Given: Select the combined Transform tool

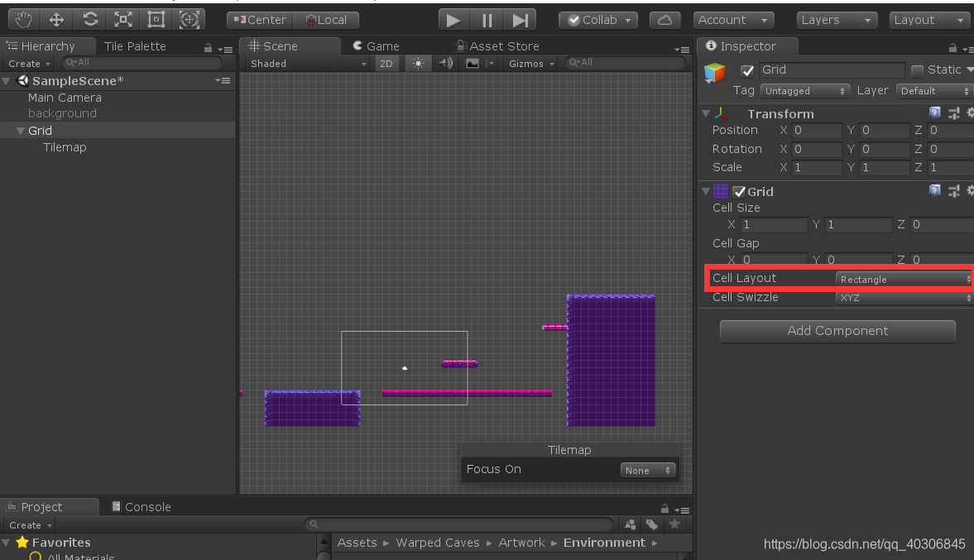Looking at the screenshot, I should (190, 20).
